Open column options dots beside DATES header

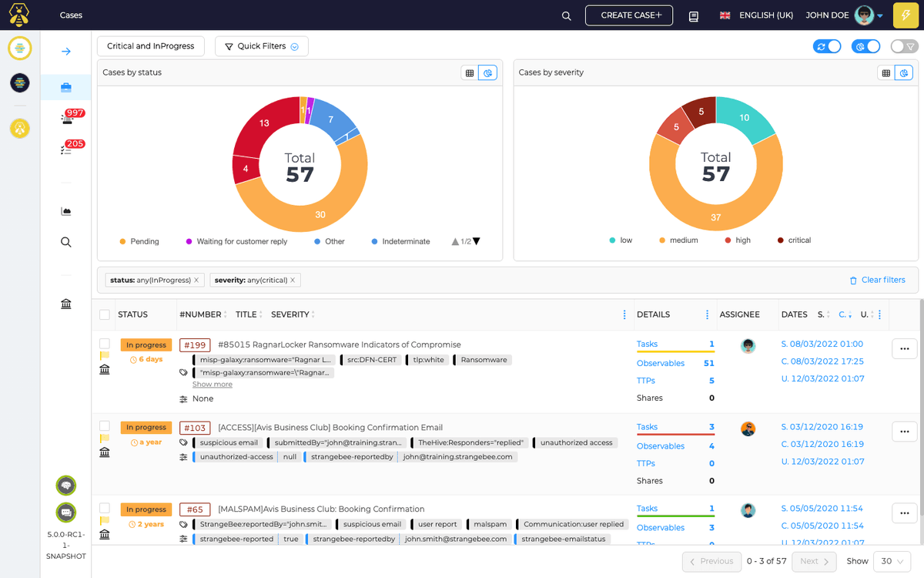pos(879,314)
